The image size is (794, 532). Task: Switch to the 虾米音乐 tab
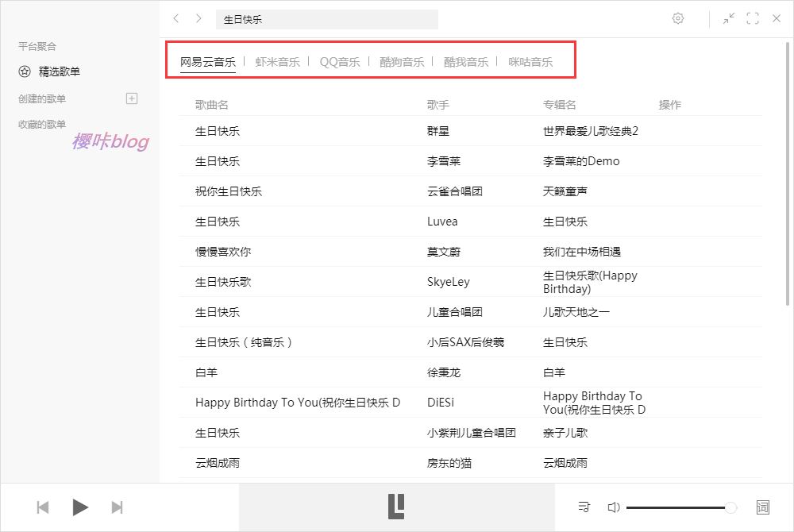coord(277,62)
